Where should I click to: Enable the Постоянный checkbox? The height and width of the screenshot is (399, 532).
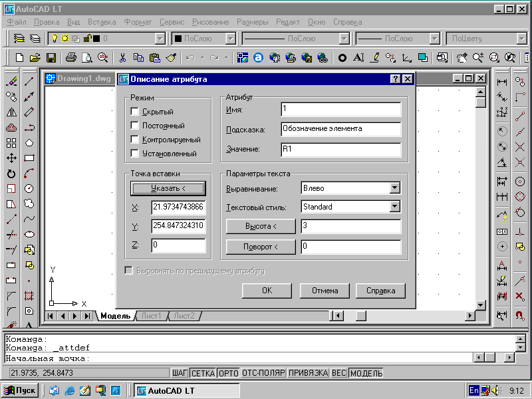point(134,125)
